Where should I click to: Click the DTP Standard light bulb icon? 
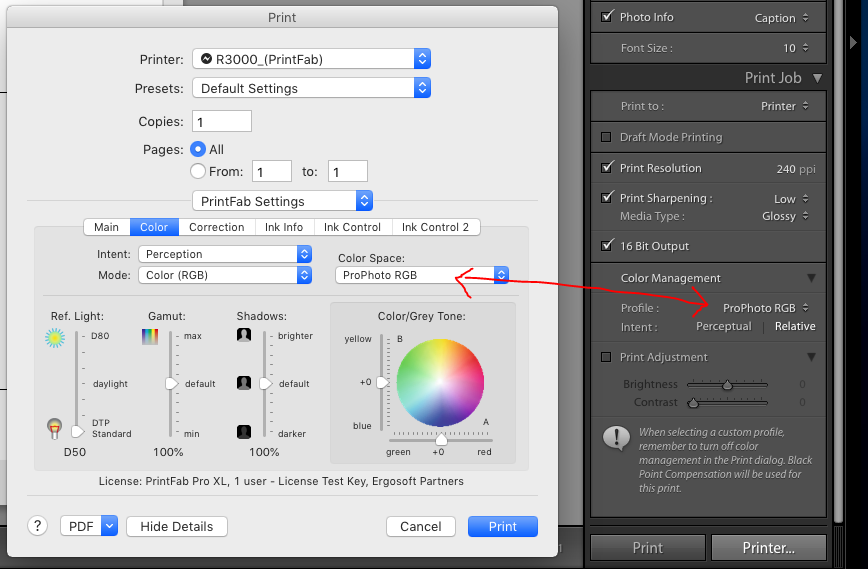[54, 429]
